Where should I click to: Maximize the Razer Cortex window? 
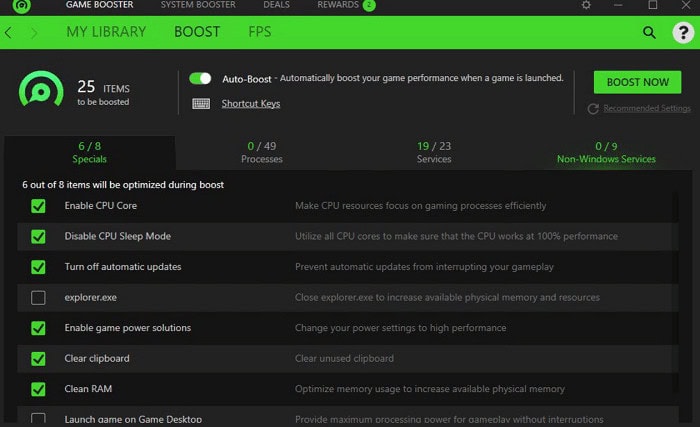(x=653, y=5)
